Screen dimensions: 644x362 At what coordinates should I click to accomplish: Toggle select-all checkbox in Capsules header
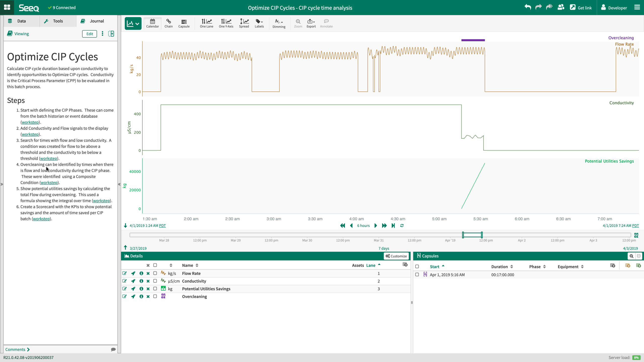click(417, 266)
